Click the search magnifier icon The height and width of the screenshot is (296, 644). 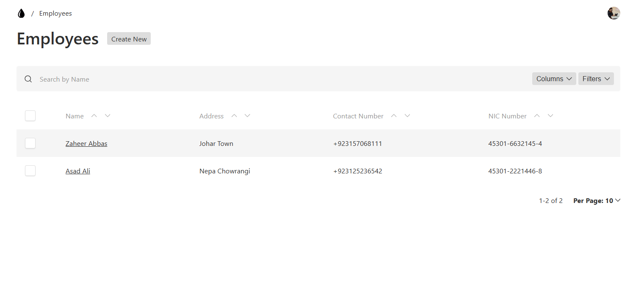coord(28,79)
